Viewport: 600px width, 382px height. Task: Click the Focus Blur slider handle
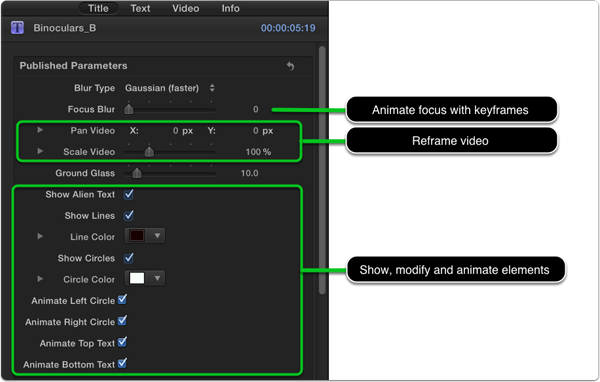point(129,109)
